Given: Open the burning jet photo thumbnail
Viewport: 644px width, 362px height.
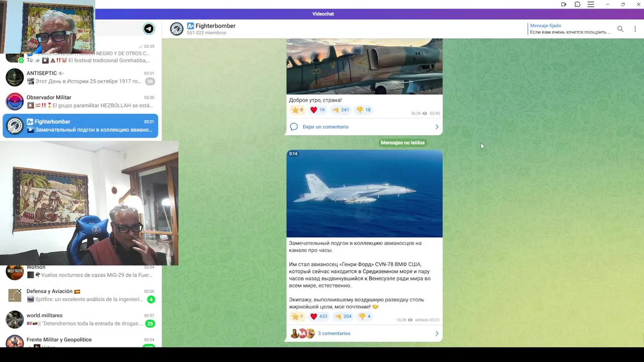Looking at the screenshot, I should click(364, 66).
